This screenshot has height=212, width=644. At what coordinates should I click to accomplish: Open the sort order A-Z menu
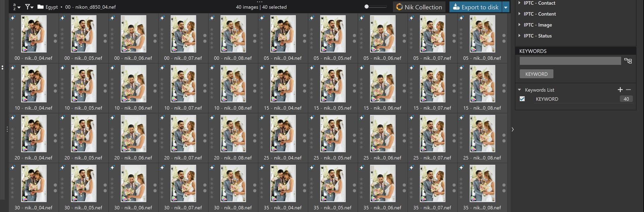point(16,7)
